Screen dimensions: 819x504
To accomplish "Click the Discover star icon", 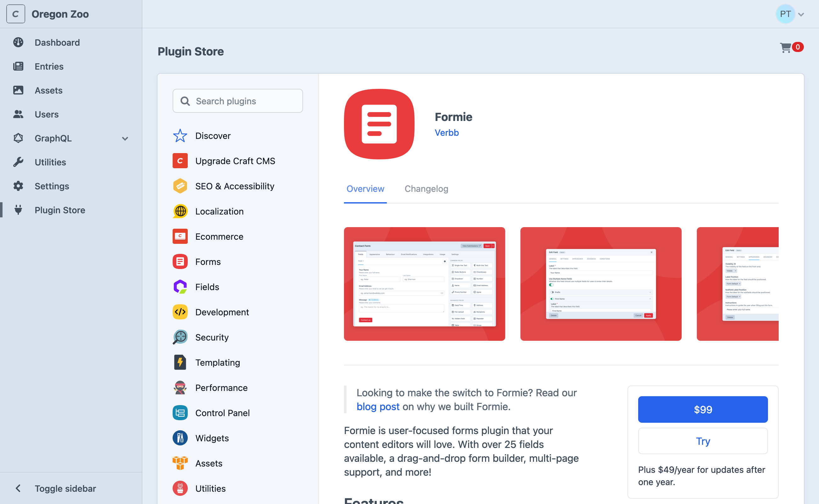I will [180, 136].
